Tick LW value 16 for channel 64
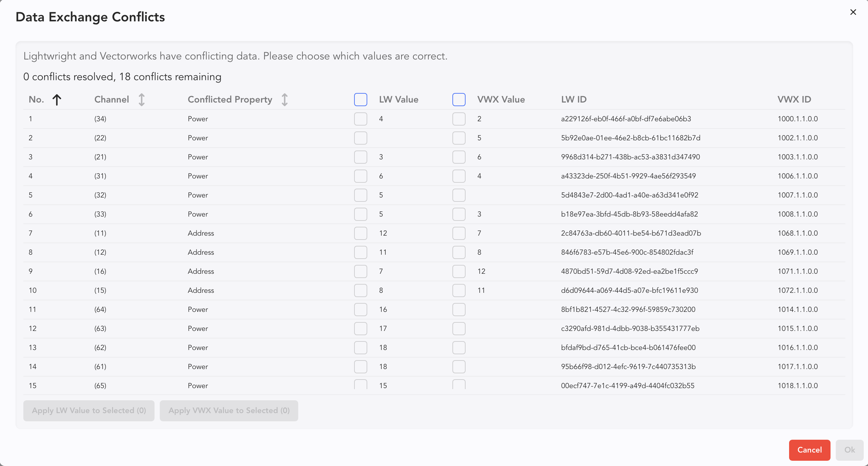Viewport: 868px width, 466px height. [360, 310]
